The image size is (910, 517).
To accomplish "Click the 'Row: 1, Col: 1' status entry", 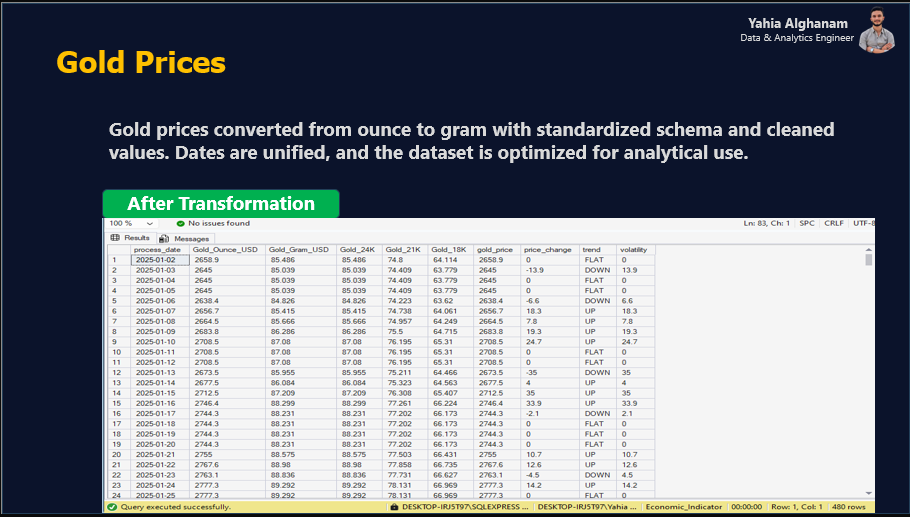I will coord(797,507).
